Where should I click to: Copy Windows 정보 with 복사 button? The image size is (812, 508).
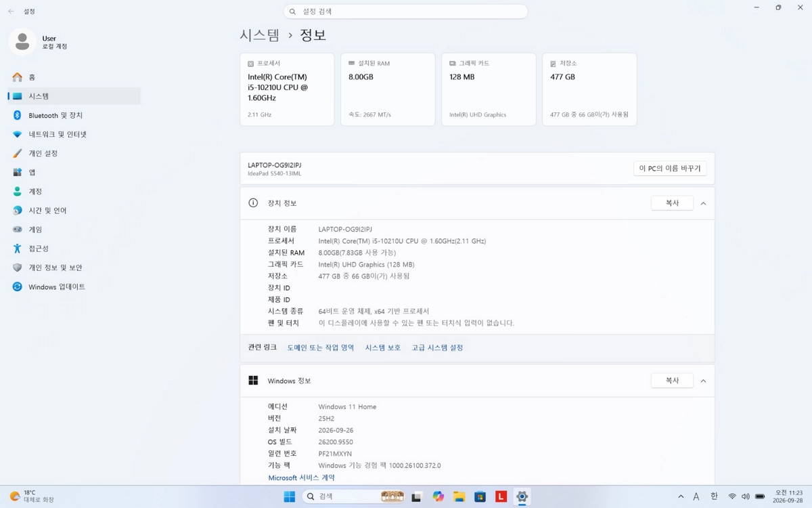coord(672,381)
